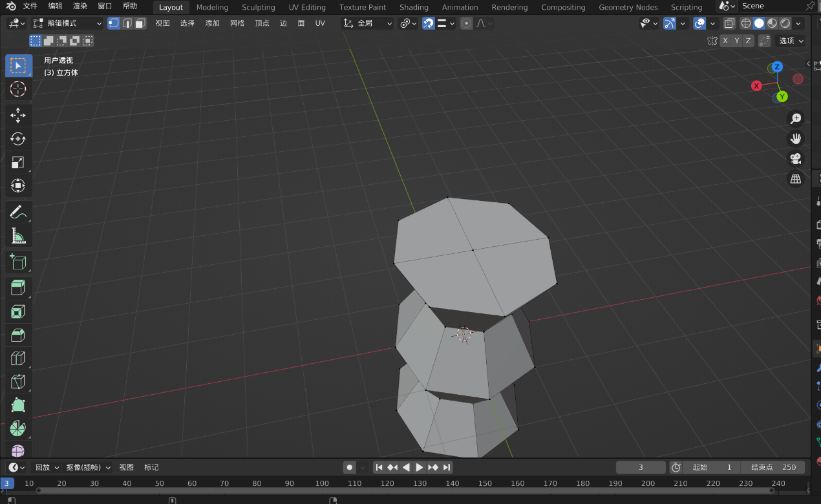Click the 标记 button in timeline
The image size is (821, 504).
151,467
